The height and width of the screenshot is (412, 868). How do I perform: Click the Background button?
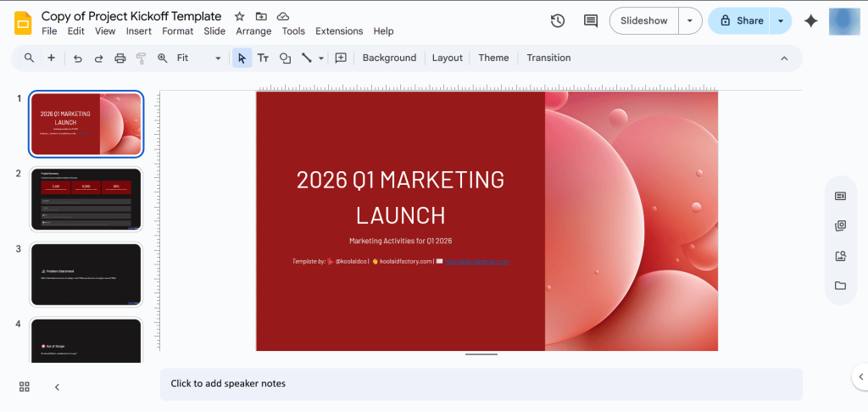pyautogui.click(x=389, y=58)
